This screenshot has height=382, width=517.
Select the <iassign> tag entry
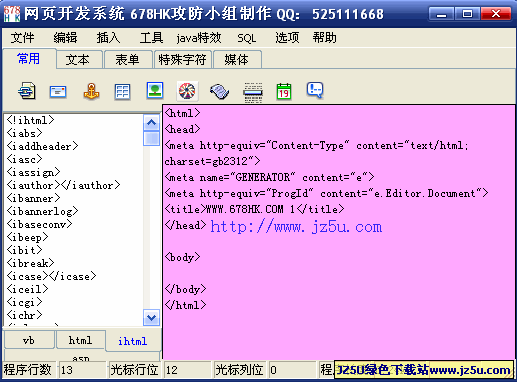pos(33,172)
